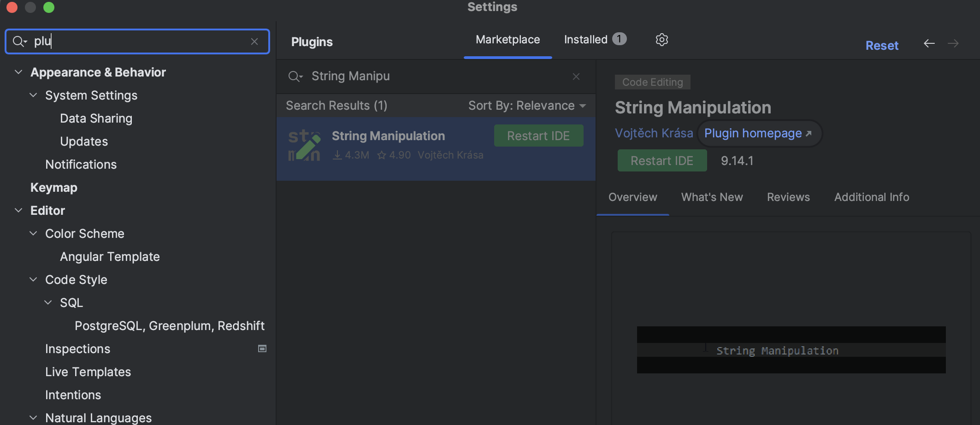Click the Search Results (1) header
Image resolution: width=980 pixels, height=425 pixels.
coord(337,106)
